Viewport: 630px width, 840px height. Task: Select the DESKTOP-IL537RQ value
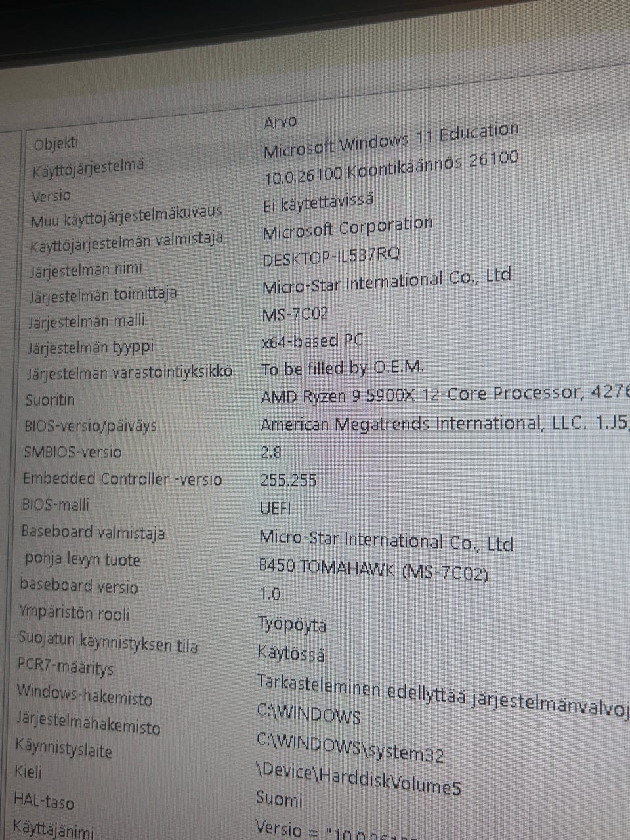331,257
